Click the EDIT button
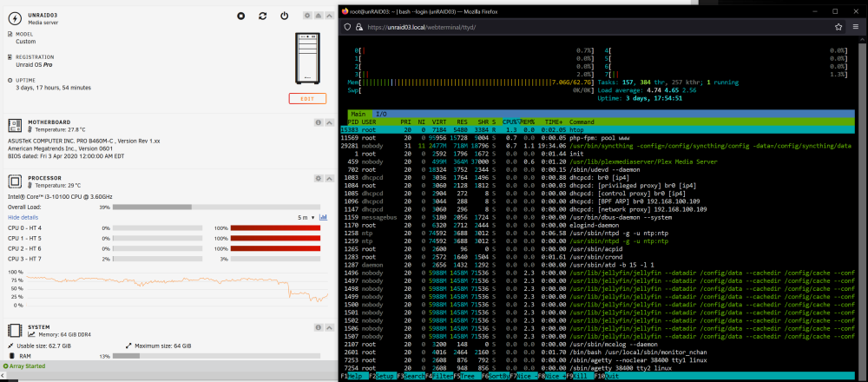Viewport: 868px width, 382px height. click(x=307, y=99)
